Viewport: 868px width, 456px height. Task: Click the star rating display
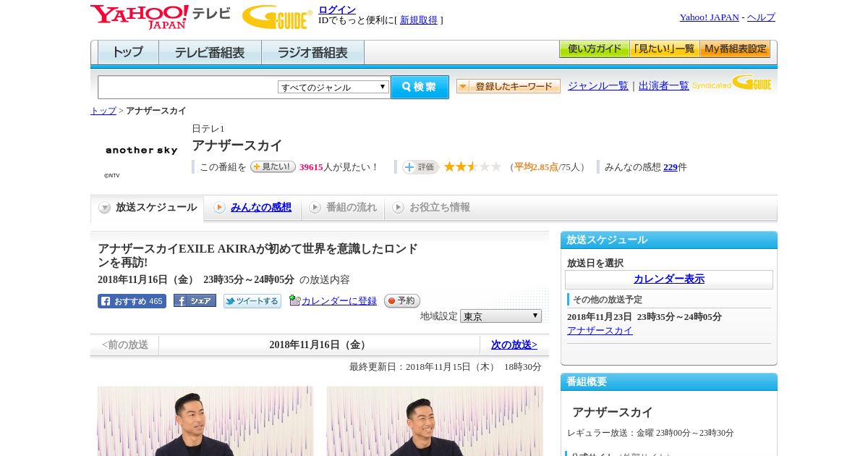tap(472, 167)
